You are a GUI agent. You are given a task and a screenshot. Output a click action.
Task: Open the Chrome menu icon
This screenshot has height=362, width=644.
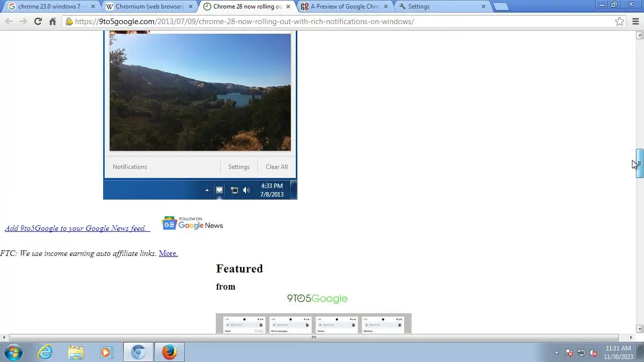pyautogui.click(x=636, y=21)
